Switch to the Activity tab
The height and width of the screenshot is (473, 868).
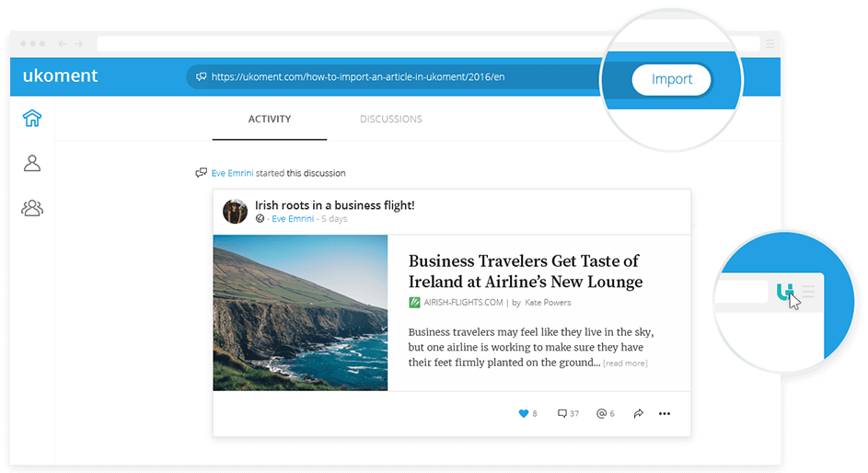pos(269,119)
